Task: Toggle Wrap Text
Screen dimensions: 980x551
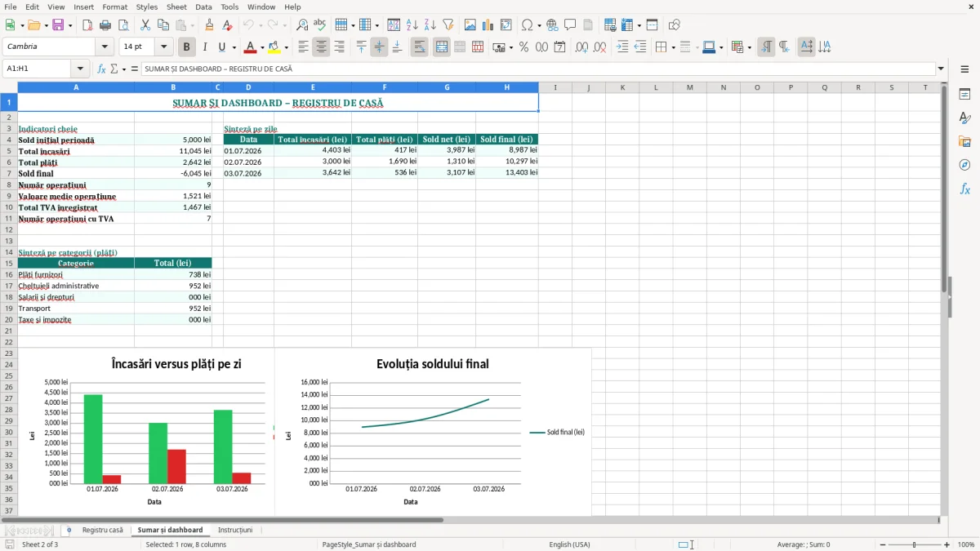Action: pyautogui.click(x=419, y=47)
